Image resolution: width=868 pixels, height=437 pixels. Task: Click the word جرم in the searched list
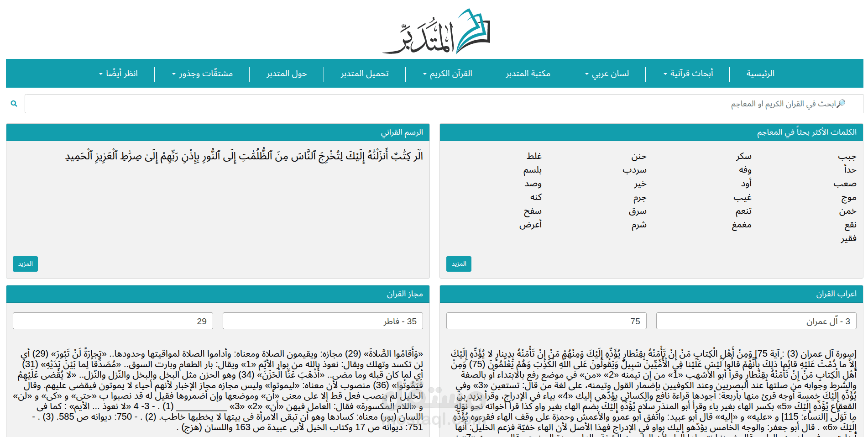pos(640,197)
